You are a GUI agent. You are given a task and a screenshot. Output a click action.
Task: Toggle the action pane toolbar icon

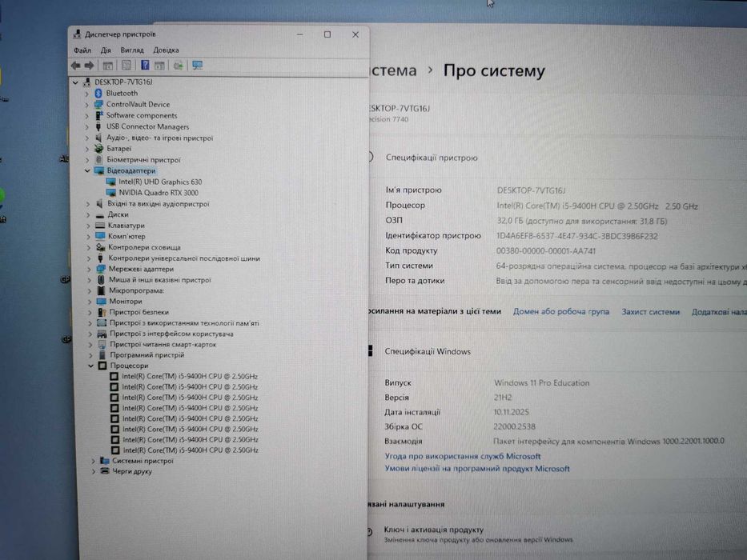point(159,66)
